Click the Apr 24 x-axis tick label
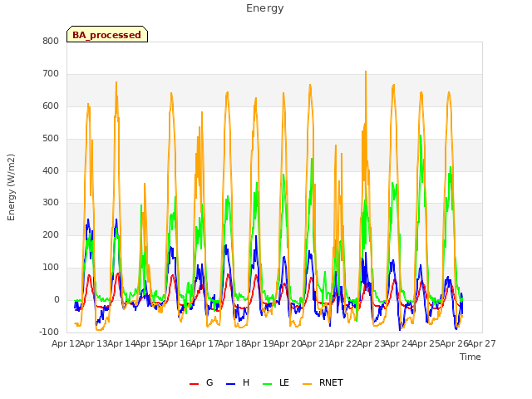The width and height of the screenshot is (532, 399). click(399, 343)
